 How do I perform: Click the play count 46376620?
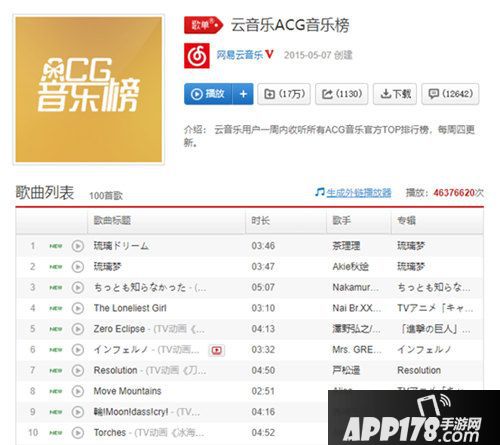click(x=454, y=193)
